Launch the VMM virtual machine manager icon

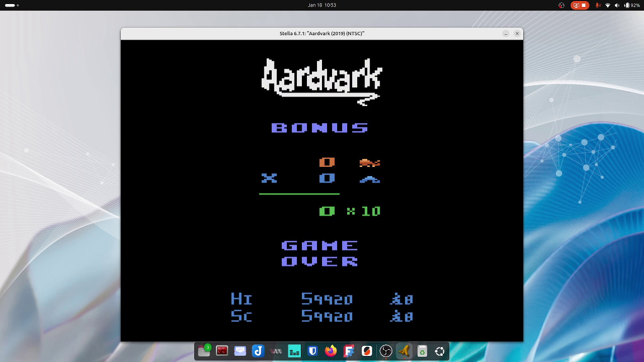(276, 351)
